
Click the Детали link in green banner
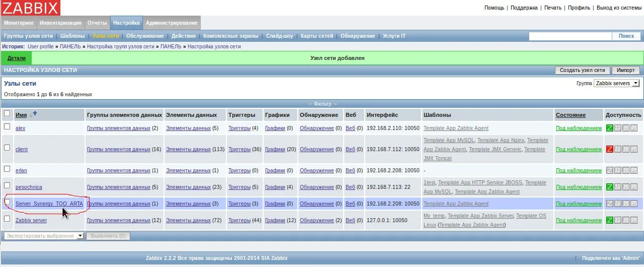(x=17, y=58)
